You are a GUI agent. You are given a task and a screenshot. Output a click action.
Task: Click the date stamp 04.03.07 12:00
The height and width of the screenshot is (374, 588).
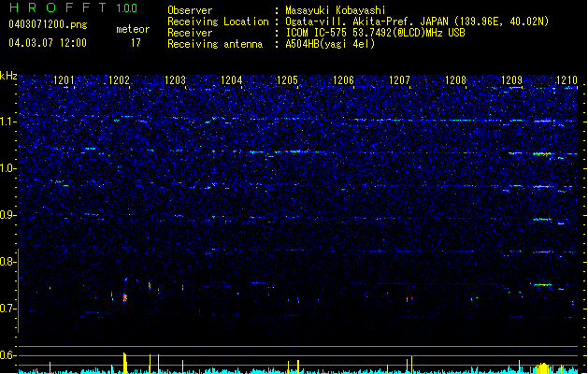click(48, 43)
